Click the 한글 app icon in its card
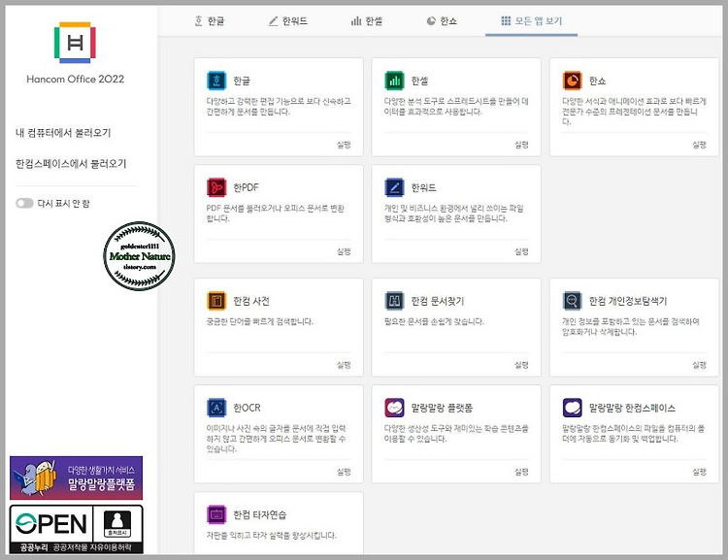The width and height of the screenshot is (728, 560). point(215,81)
